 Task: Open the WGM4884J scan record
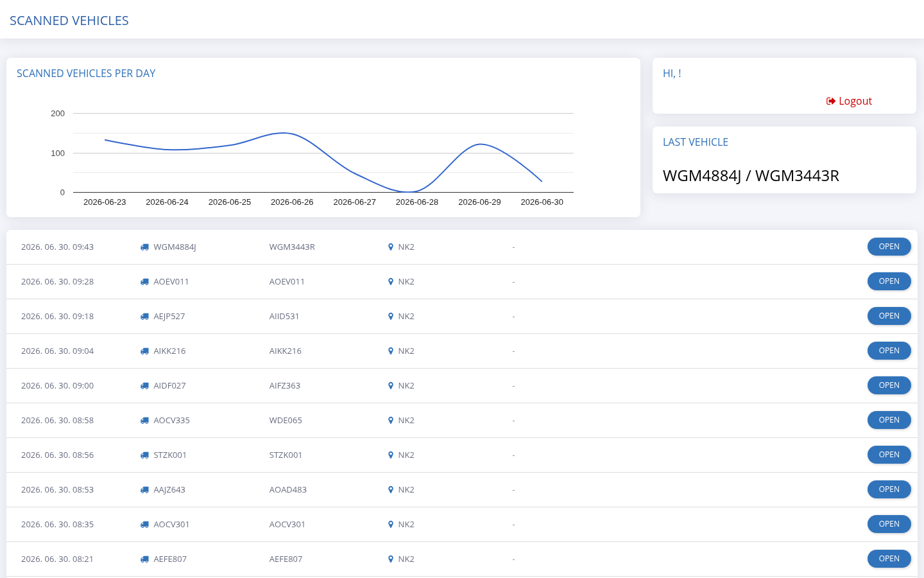click(889, 247)
